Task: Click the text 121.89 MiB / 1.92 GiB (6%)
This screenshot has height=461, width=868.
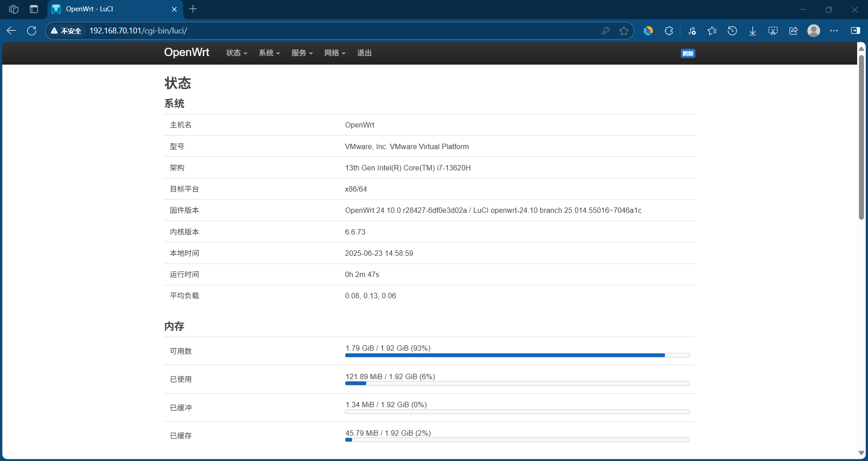Action: click(x=390, y=376)
